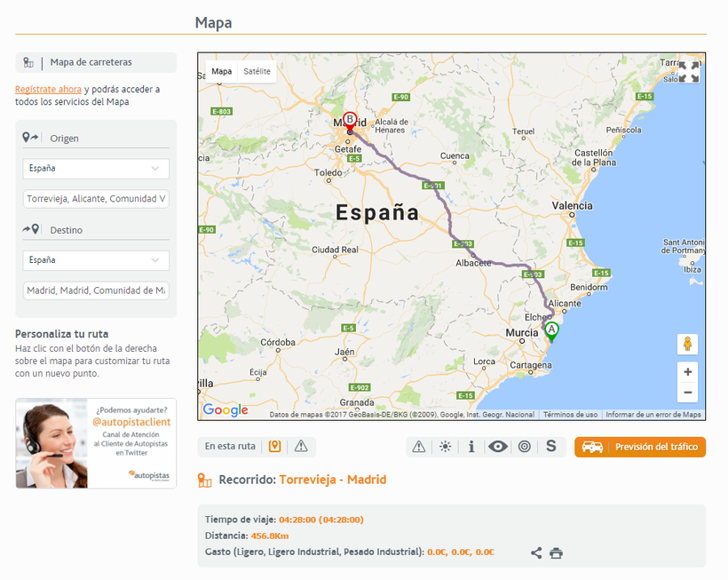Enter fullscreen map view
The image size is (728, 580).
coord(688,72)
